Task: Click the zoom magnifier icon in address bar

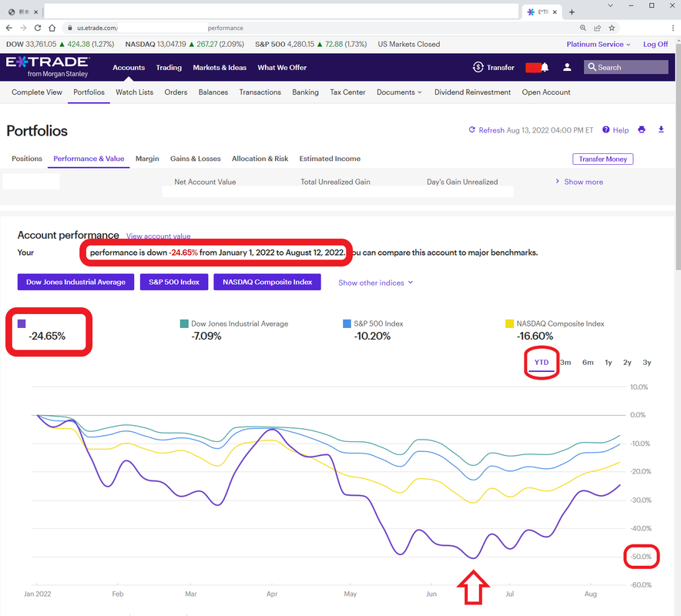Action: [583, 28]
